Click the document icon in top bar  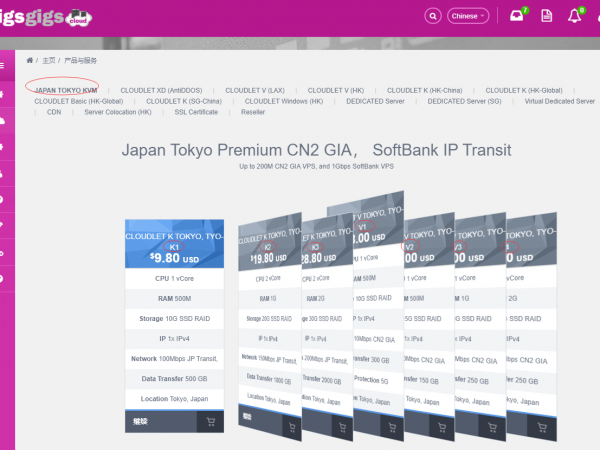point(546,16)
